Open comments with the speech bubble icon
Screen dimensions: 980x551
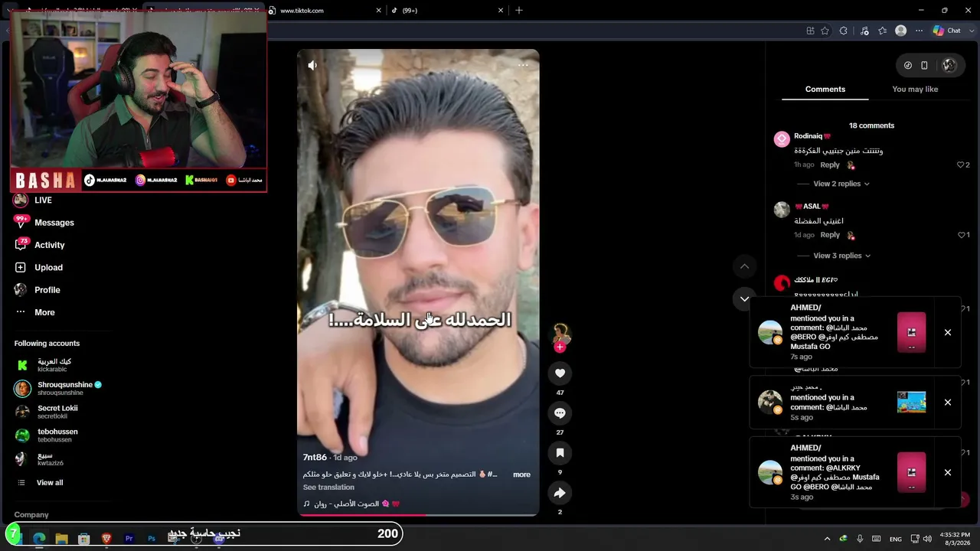[560, 413]
